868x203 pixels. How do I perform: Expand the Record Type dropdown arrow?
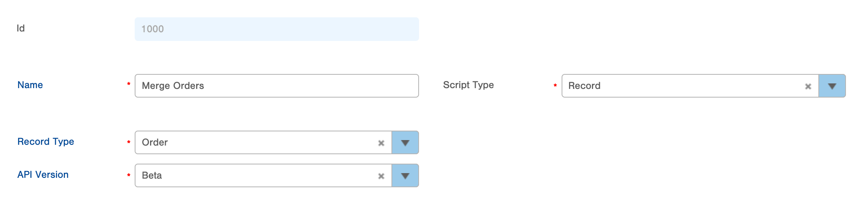point(405,142)
